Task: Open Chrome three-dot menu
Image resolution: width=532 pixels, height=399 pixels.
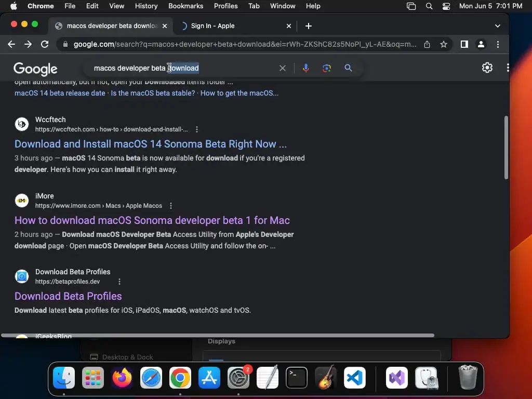Action: (x=498, y=44)
